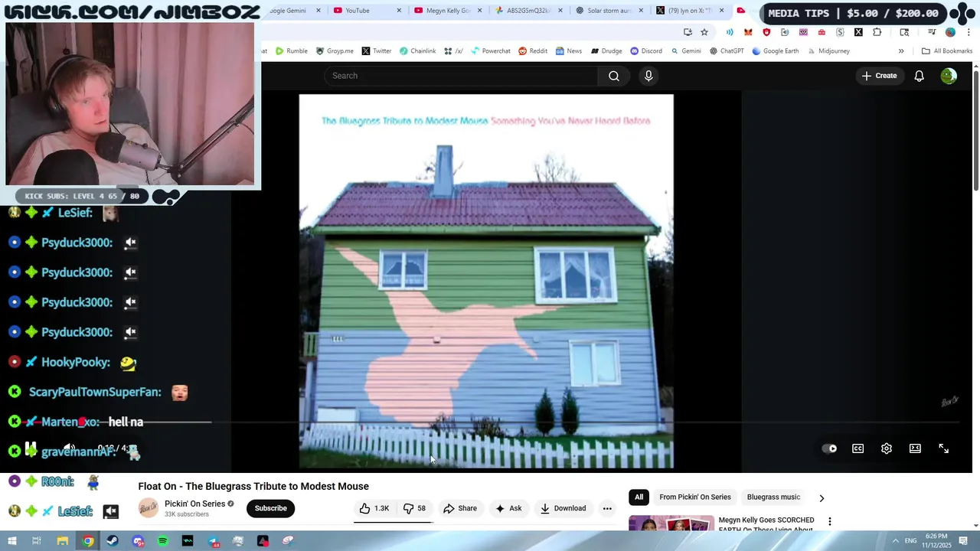Select the 'All' recommendations chip
Screen dimensions: 980x551
click(x=639, y=497)
